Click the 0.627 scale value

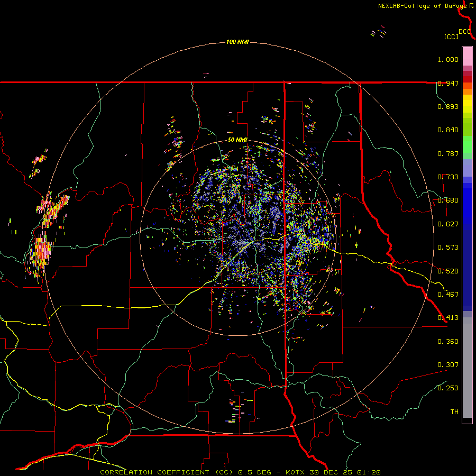point(448,224)
